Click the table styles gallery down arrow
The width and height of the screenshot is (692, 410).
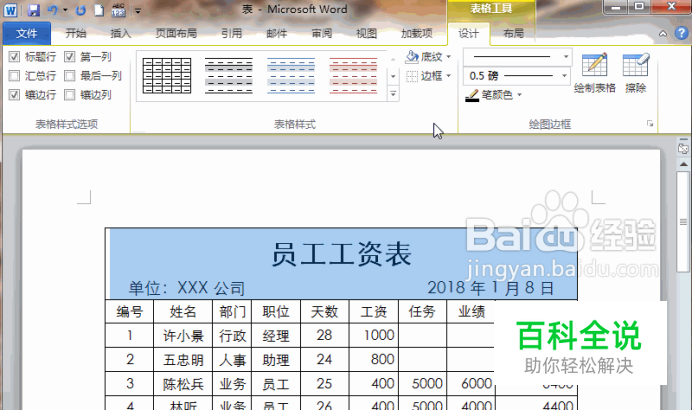pyautogui.click(x=393, y=76)
